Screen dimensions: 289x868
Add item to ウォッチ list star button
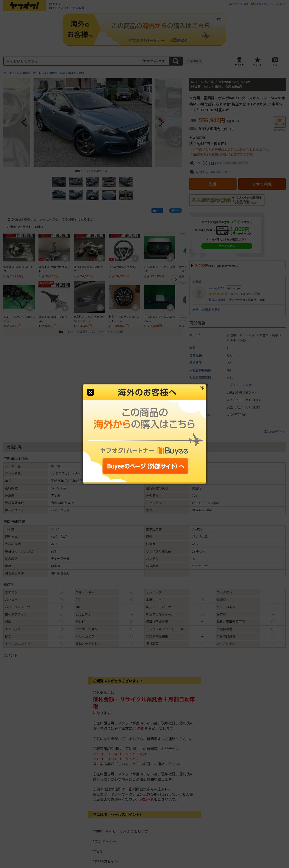coord(280,121)
